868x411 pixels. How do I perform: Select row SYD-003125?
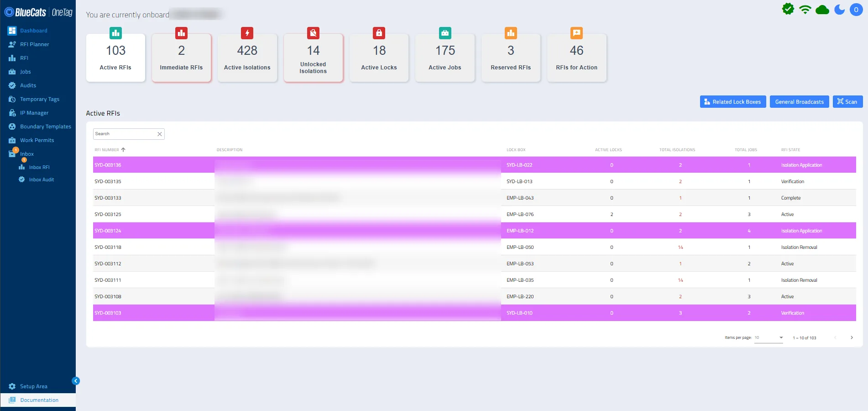coord(475,214)
